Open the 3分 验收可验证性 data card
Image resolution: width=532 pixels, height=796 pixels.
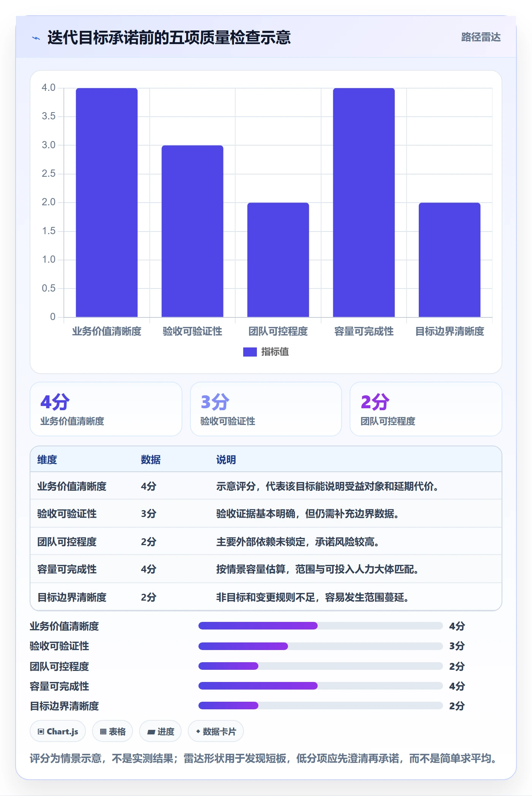[x=266, y=409]
